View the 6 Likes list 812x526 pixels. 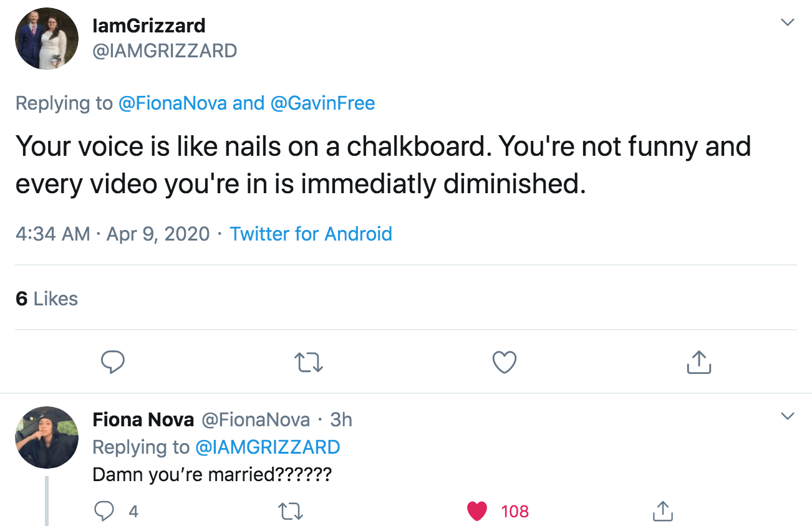tap(47, 299)
